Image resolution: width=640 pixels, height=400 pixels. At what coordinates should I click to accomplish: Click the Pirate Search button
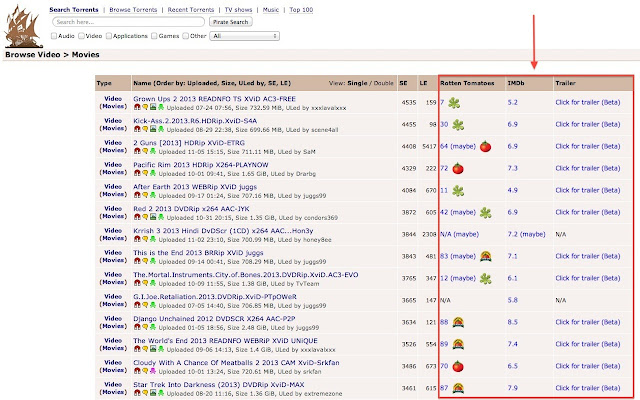[x=231, y=22]
